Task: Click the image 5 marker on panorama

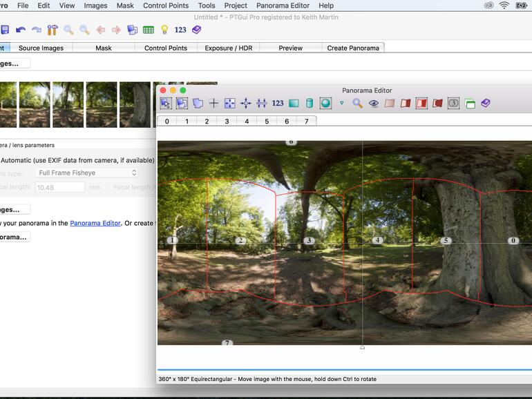Action: click(x=446, y=240)
